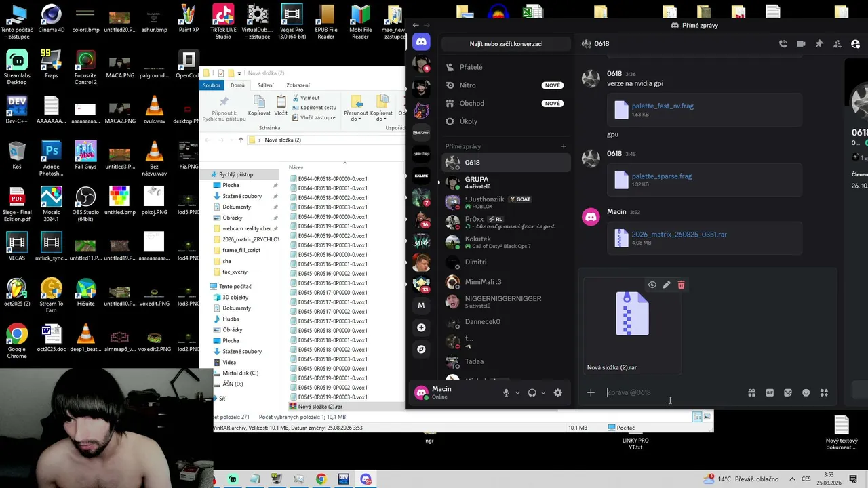Open Google Chrome from the taskbar
Image resolution: width=868 pixels, height=488 pixels.
[321, 479]
